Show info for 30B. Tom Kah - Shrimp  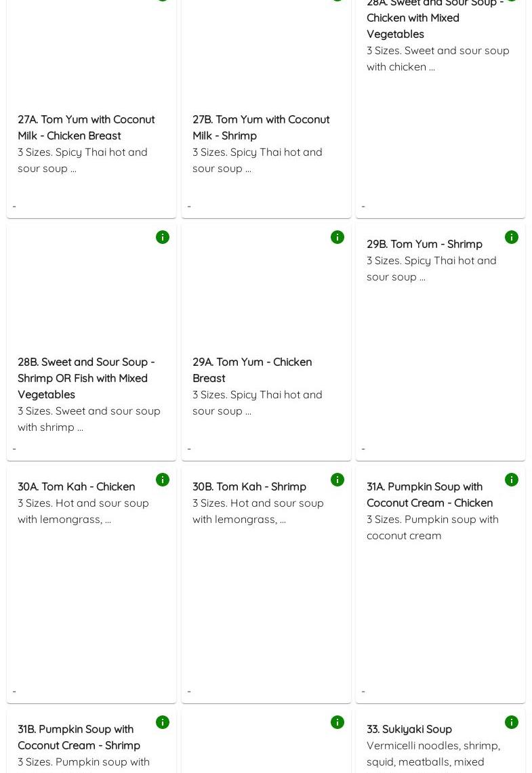click(x=337, y=480)
